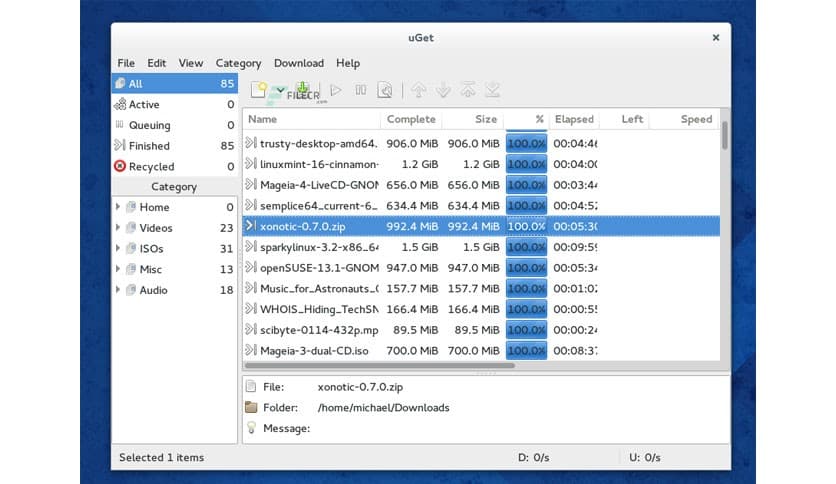Screen dimensions: 836x484
Task: Open the Category menu
Action: [x=238, y=63]
